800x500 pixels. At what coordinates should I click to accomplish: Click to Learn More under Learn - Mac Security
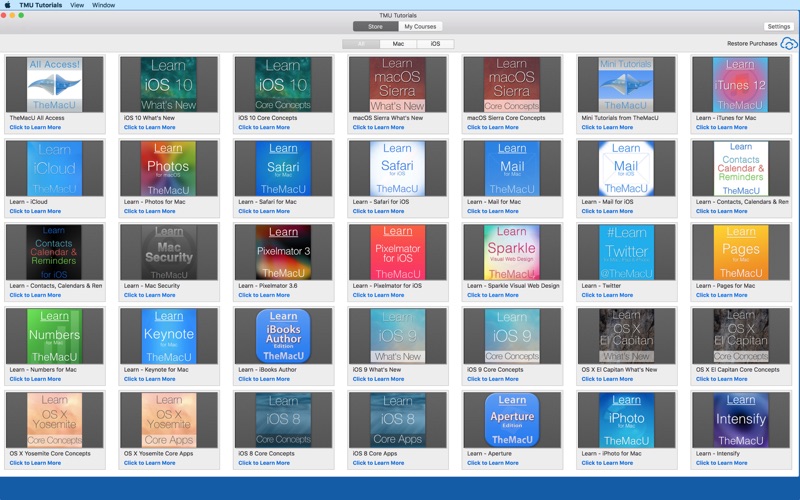tap(149, 295)
